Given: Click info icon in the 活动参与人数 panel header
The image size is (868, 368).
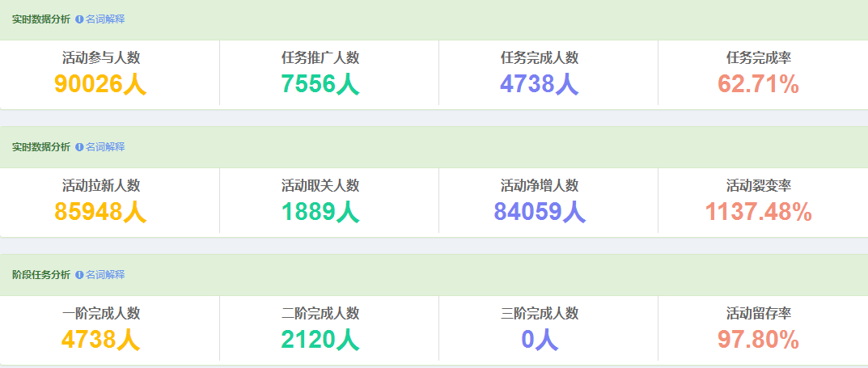Looking at the screenshot, I should 79,19.
